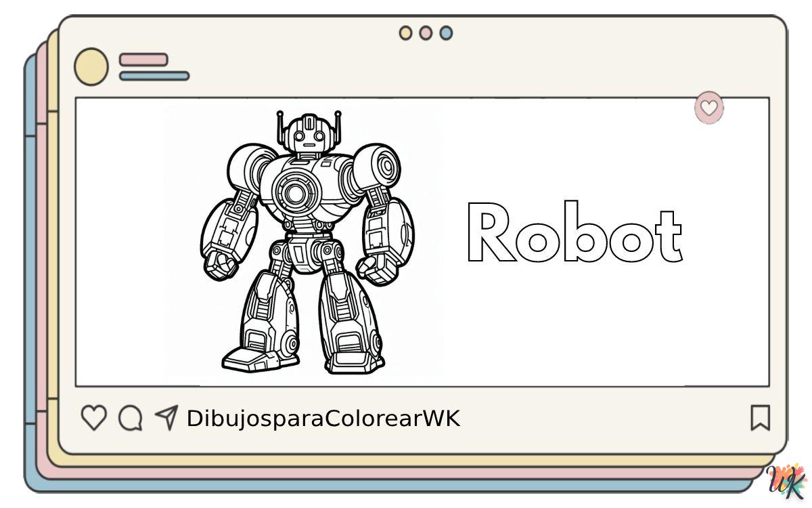Click the pink dot at the top center
The width and height of the screenshot is (812, 508).
tap(426, 33)
